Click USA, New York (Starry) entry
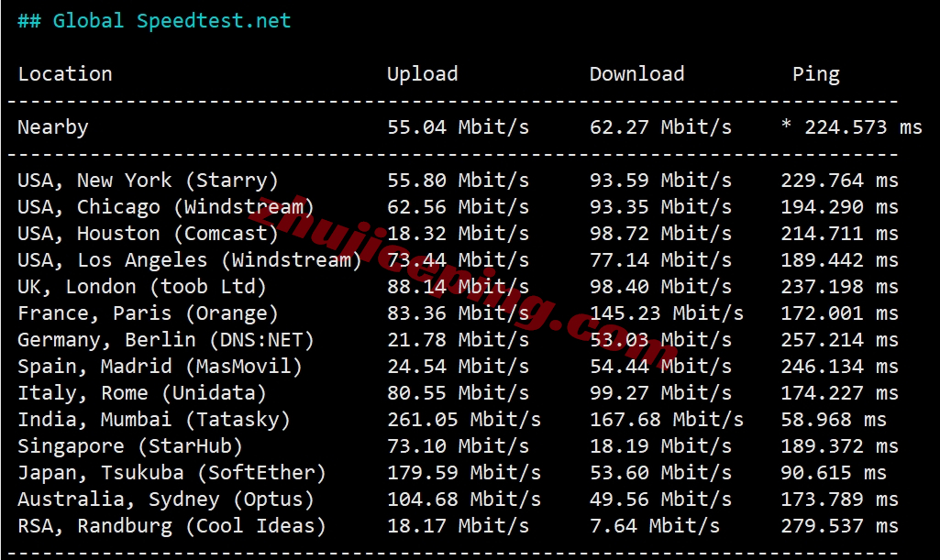Screen dimensions: 940x560 (148, 181)
